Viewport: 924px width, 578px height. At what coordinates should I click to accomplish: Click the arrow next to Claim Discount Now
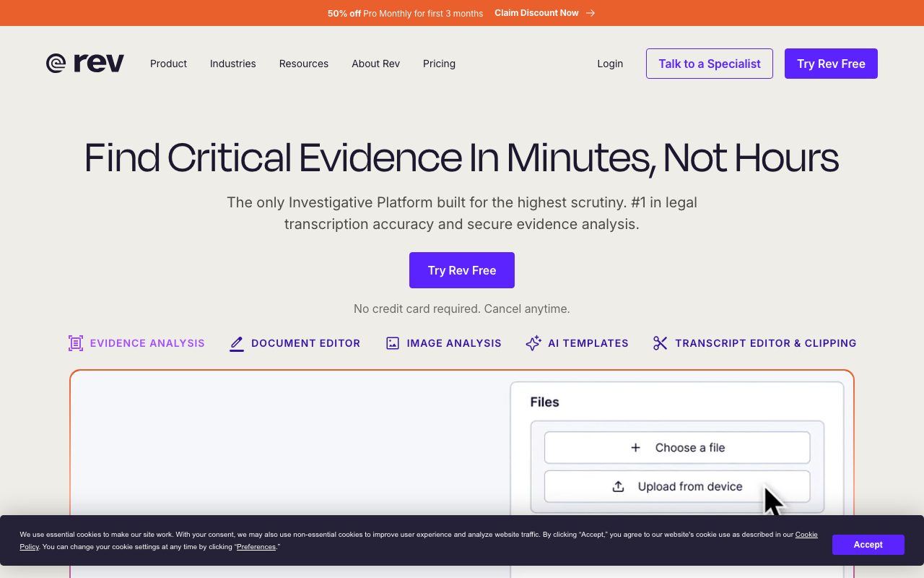pyautogui.click(x=590, y=13)
